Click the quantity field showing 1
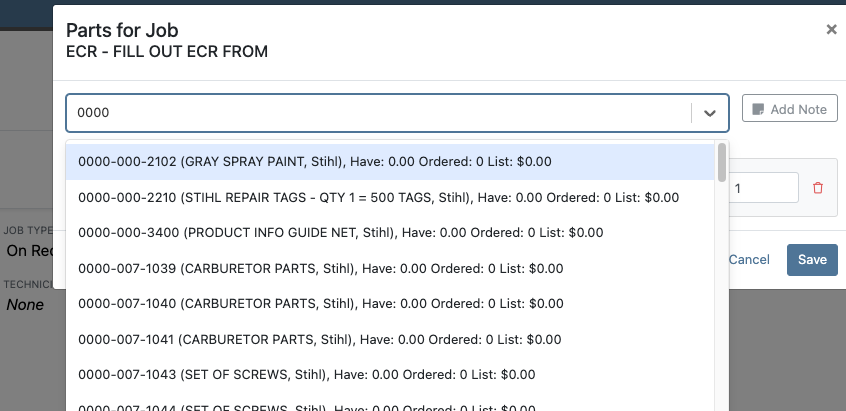This screenshot has width=846, height=411. pos(763,188)
